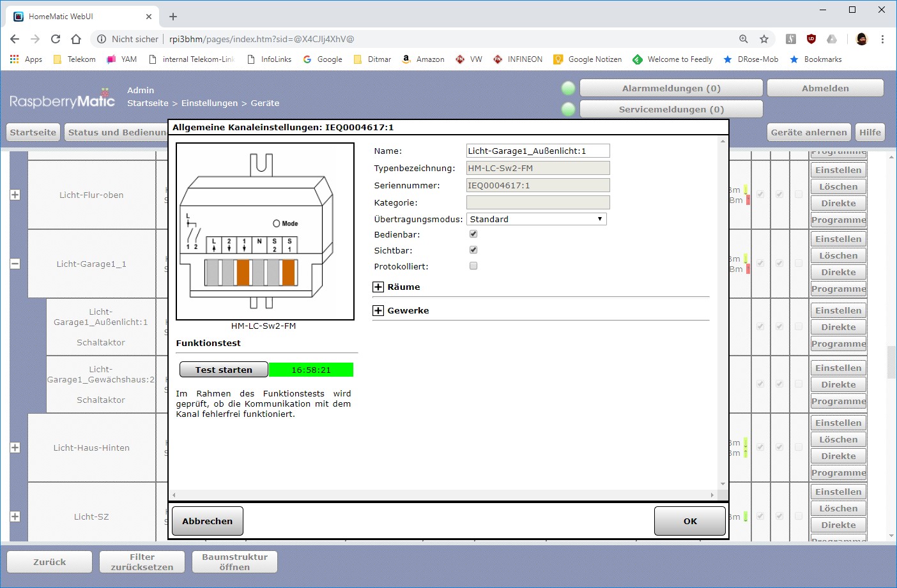Open the Übertragungsmodus dropdown

pos(537,219)
